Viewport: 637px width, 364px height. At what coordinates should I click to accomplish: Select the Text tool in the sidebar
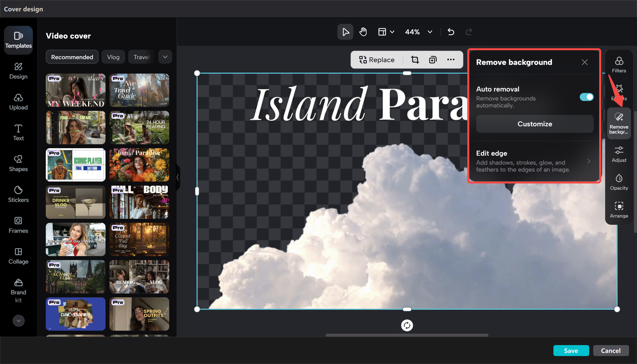tap(18, 132)
